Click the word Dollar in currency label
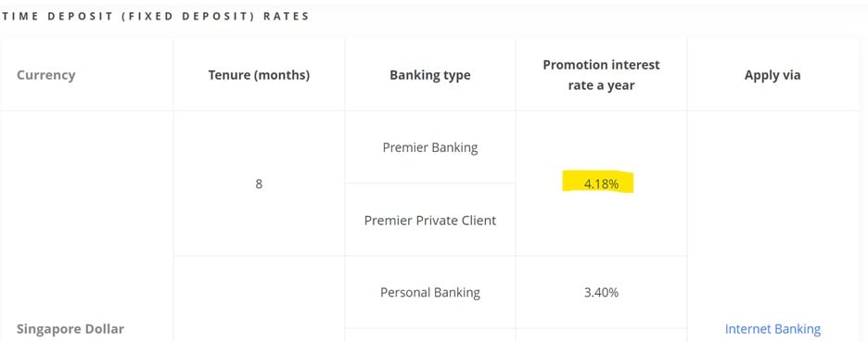Screen dimensions: 868x342 (104, 329)
